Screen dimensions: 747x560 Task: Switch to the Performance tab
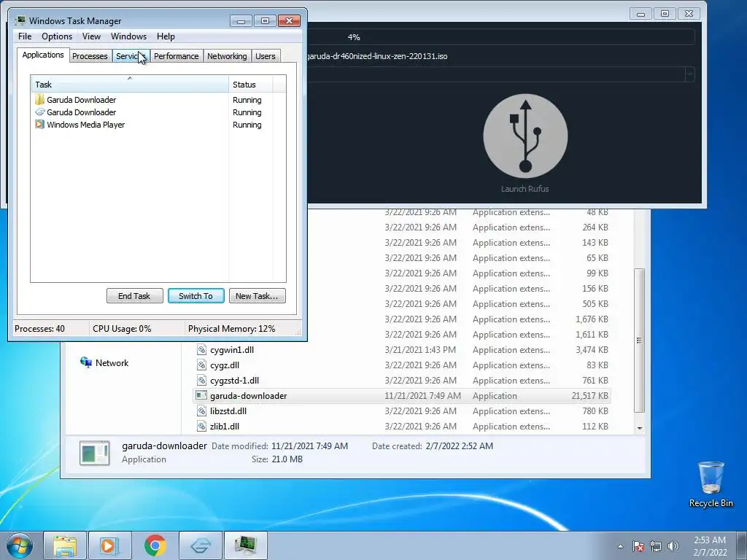click(x=177, y=56)
